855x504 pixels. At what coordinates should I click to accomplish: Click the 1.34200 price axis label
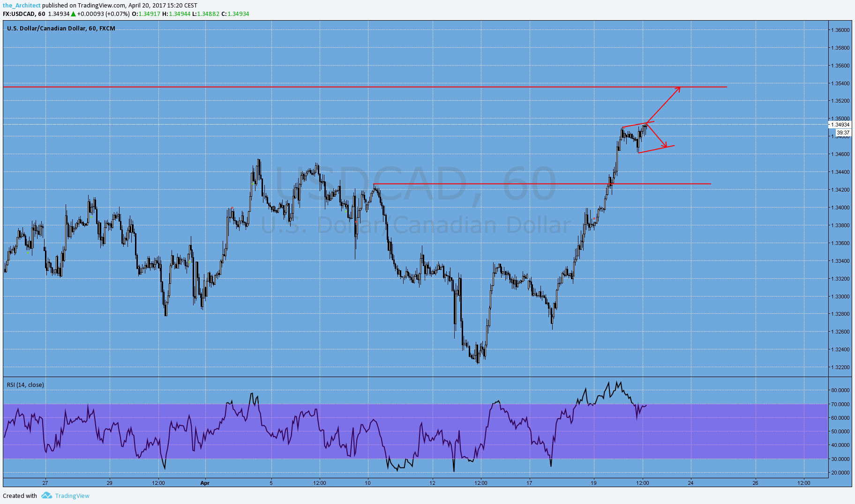coord(840,190)
